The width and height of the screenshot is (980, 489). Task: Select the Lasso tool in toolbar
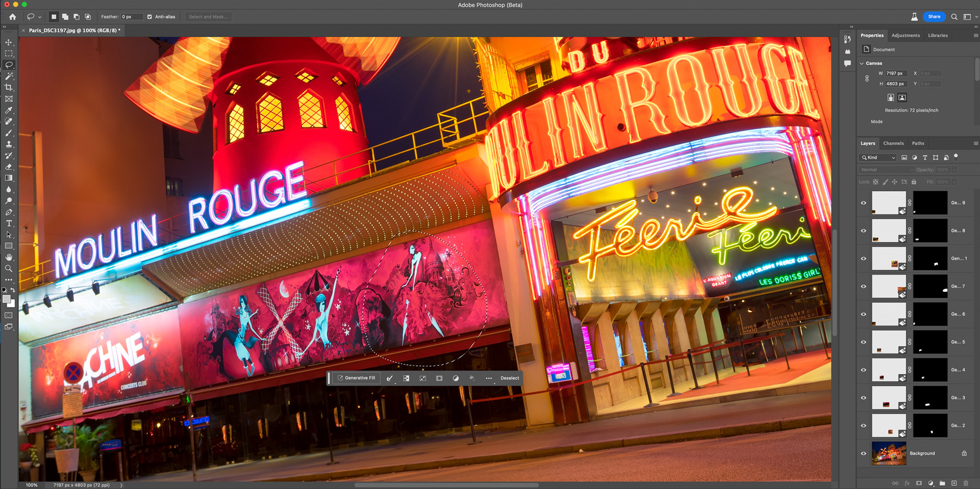9,65
